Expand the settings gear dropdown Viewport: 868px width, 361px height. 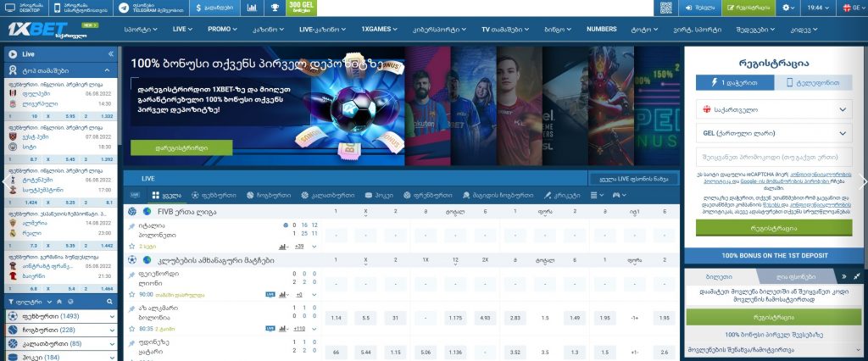point(791,8)
